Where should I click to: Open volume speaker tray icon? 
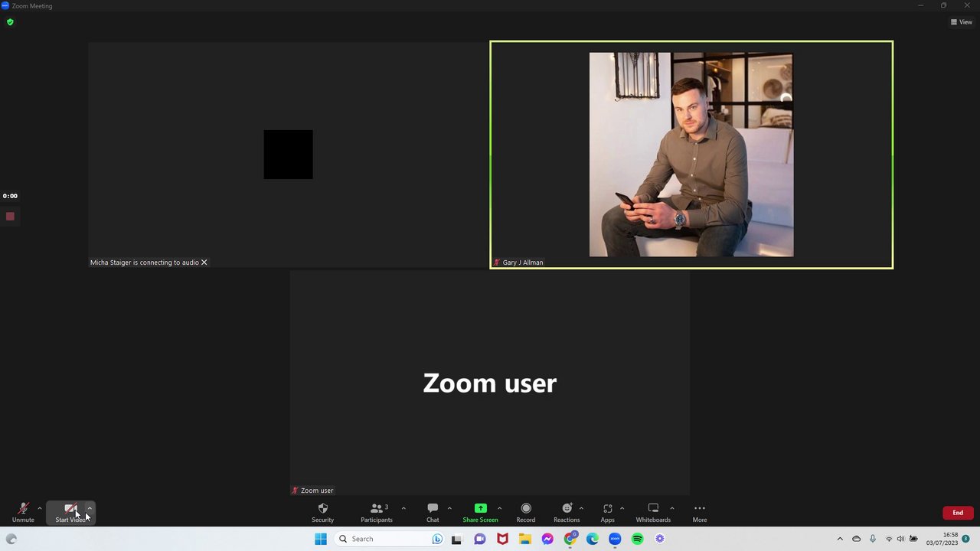coord(900,539)
